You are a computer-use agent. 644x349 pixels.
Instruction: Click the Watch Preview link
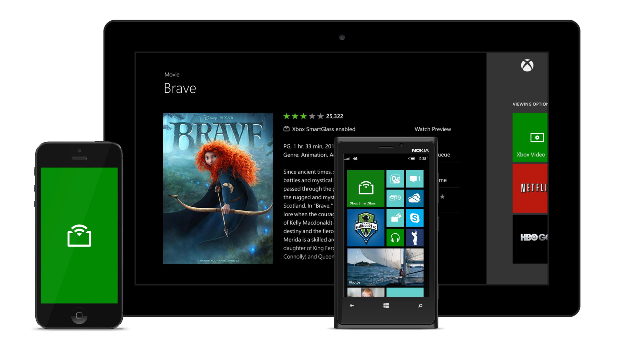433,129
